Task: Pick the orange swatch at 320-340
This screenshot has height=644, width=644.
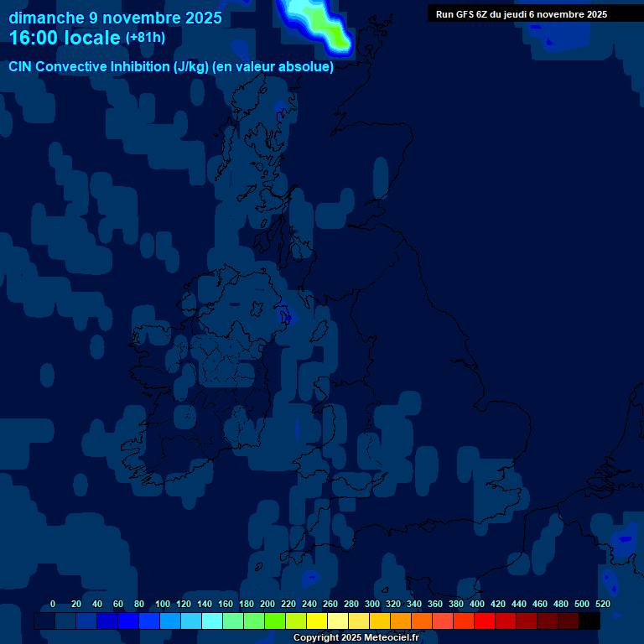Action: 401,621
